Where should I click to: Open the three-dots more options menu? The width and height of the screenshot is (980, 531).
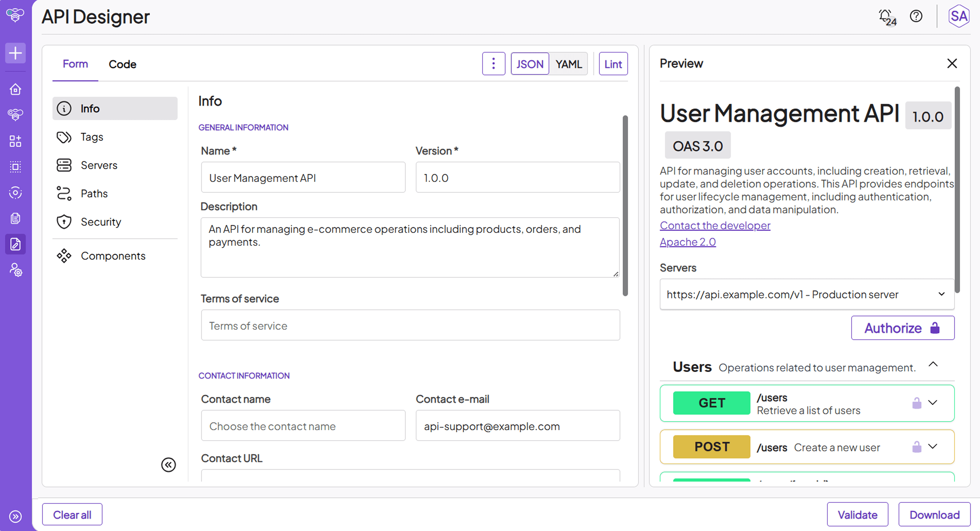click(493, 64)
